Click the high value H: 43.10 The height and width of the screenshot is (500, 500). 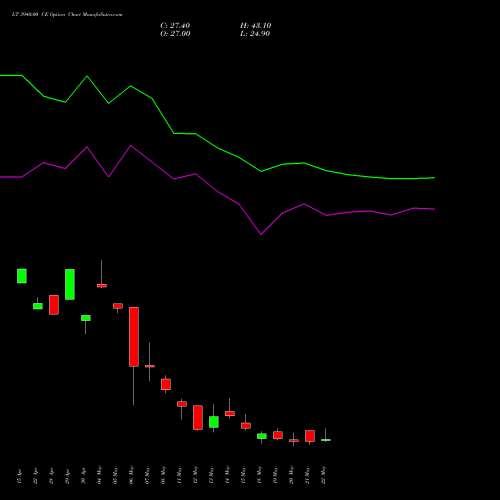(x=255, y=26)
